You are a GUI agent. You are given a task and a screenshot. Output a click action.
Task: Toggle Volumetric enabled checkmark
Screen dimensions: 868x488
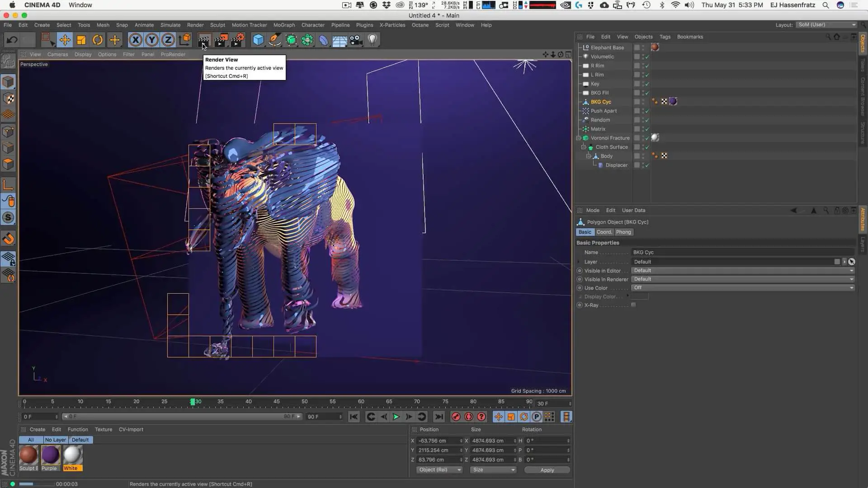click(x=647, y=56)
